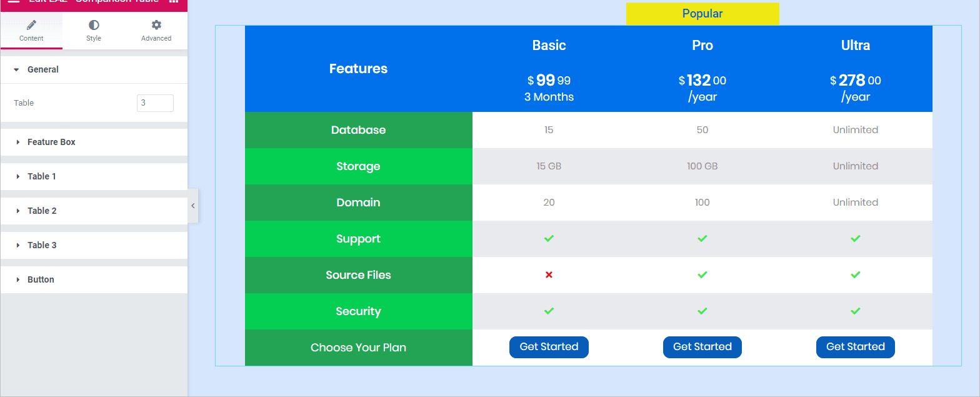The image size is (980, 397).
Task: Click the Database feature row label
Action: coord(358,130)
